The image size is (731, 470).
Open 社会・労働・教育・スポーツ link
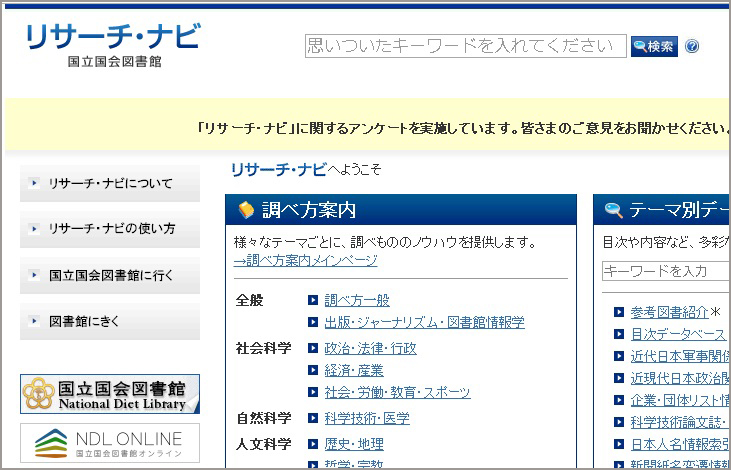398,392
